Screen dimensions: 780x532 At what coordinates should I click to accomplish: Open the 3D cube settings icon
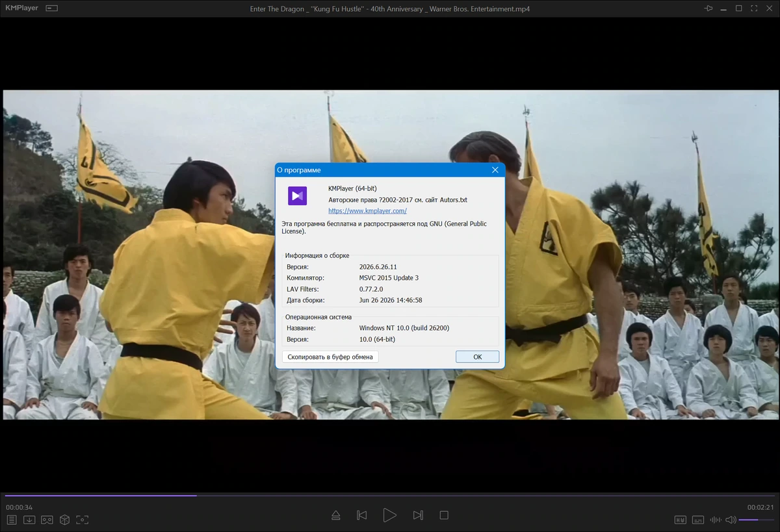point(64,520)
